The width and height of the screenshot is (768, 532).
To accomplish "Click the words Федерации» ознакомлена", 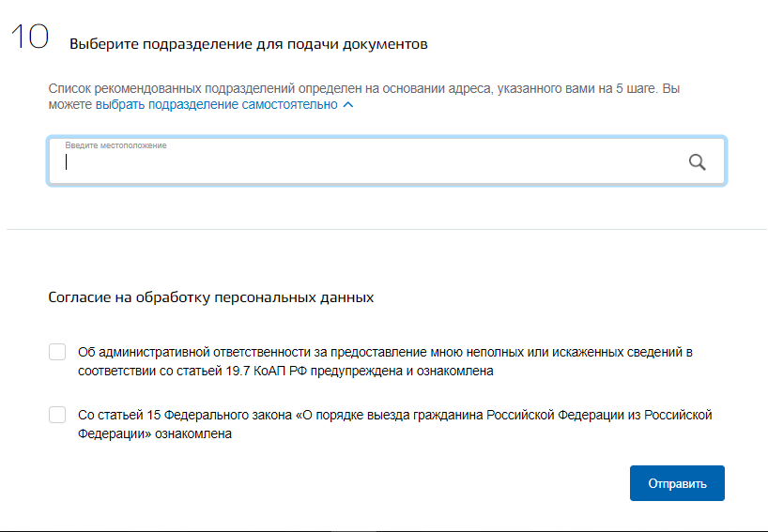I will pos(155,433).
